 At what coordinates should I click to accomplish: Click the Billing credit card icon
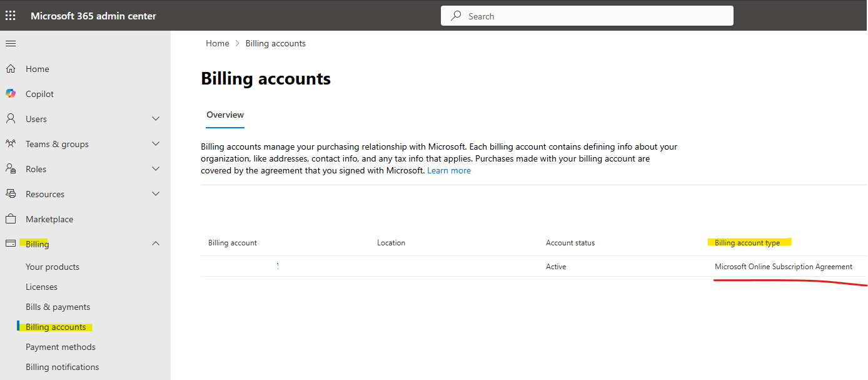(x=11, y=244)
